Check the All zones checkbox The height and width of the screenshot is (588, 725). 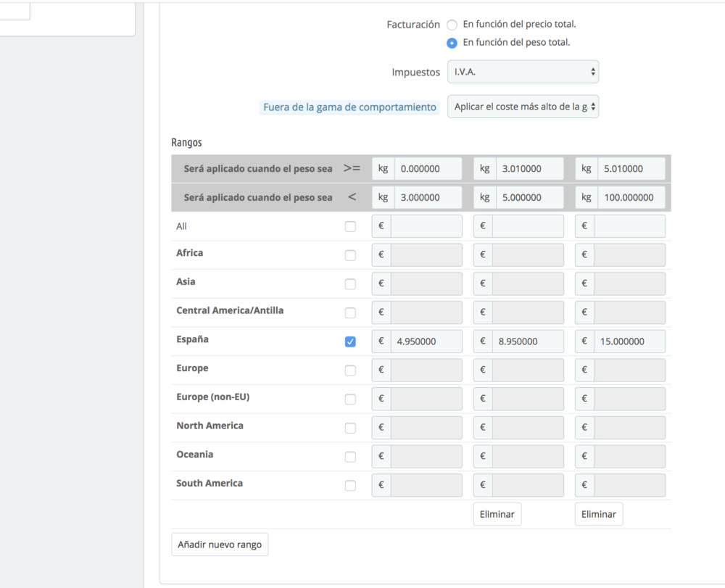(350, 226)
